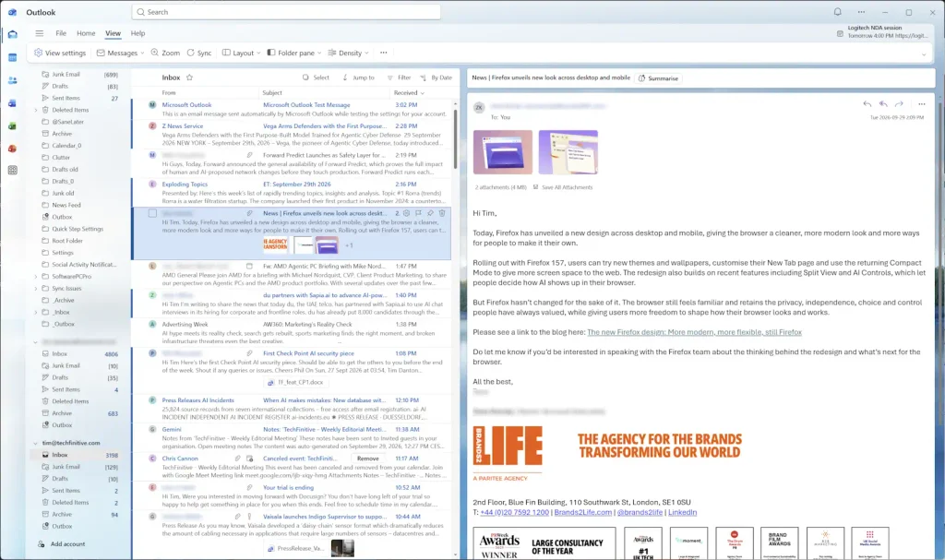The height and width of the screenshot is (560, 945).
Task: Expand the Sync Issues folder
Action: pos(36,289)
